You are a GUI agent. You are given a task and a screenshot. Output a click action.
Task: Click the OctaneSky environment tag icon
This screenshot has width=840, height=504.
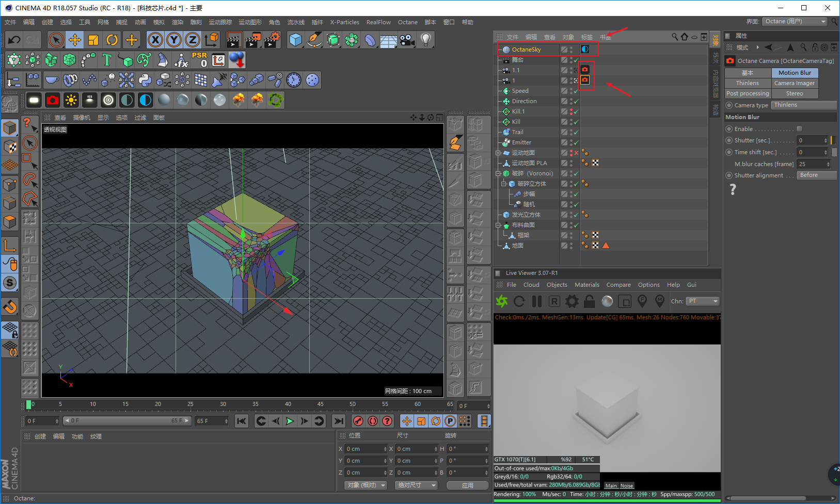pos(585,49)
